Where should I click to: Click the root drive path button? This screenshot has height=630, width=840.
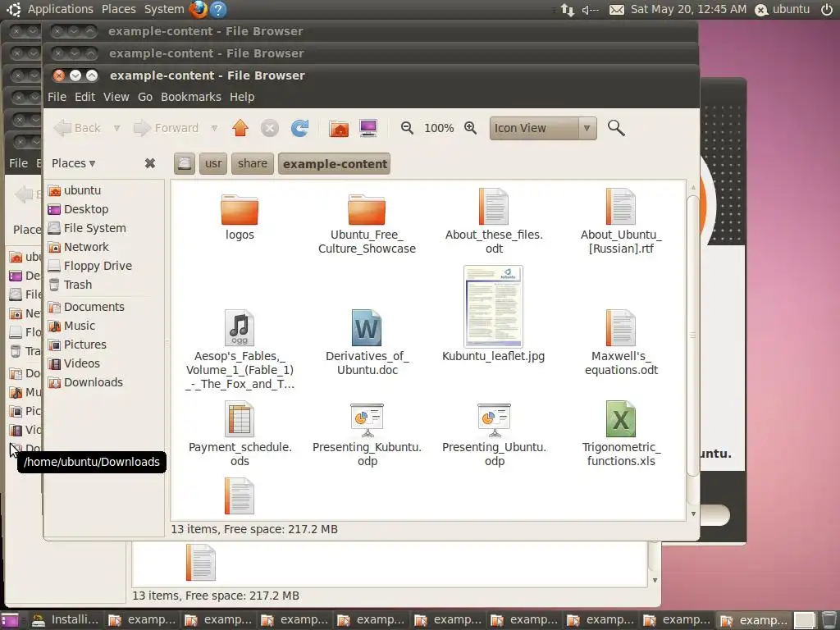pyautogui.click(x=185, y=163)
